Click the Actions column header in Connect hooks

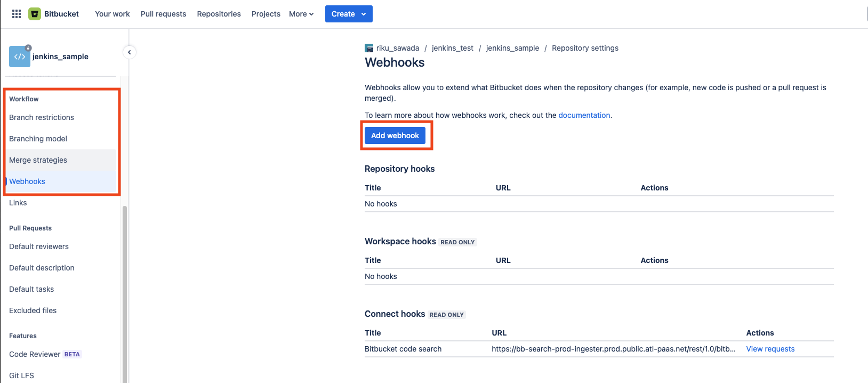click(x=760, y=333)
